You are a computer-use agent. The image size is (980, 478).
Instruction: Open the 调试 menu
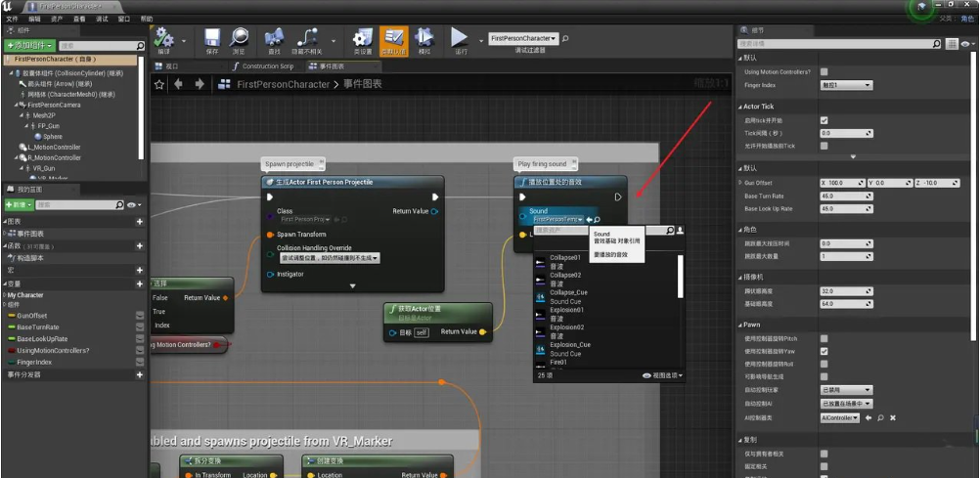click(102, 19)
